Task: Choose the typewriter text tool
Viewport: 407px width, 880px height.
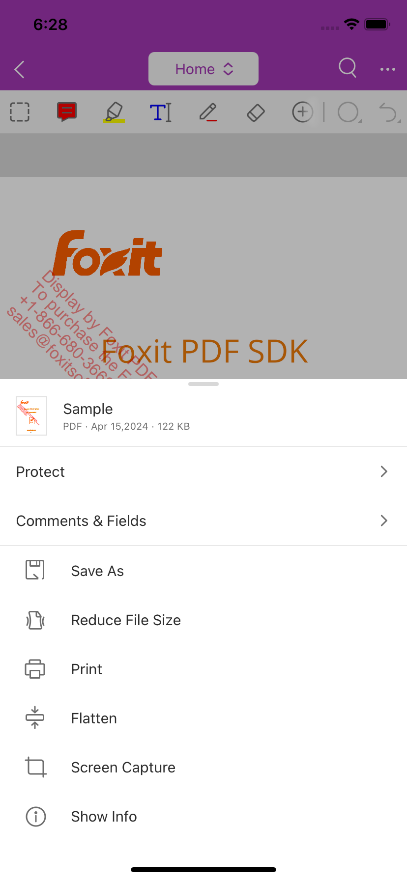Action: [161, 112]
